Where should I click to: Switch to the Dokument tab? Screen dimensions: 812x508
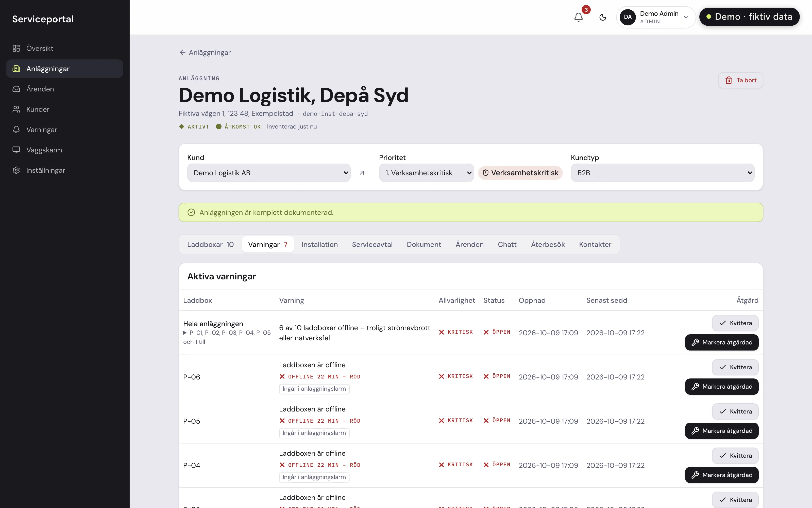click(424, 245)
